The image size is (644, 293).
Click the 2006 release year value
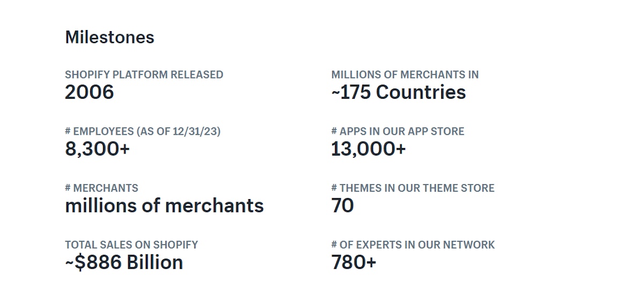tap(89, 92)
